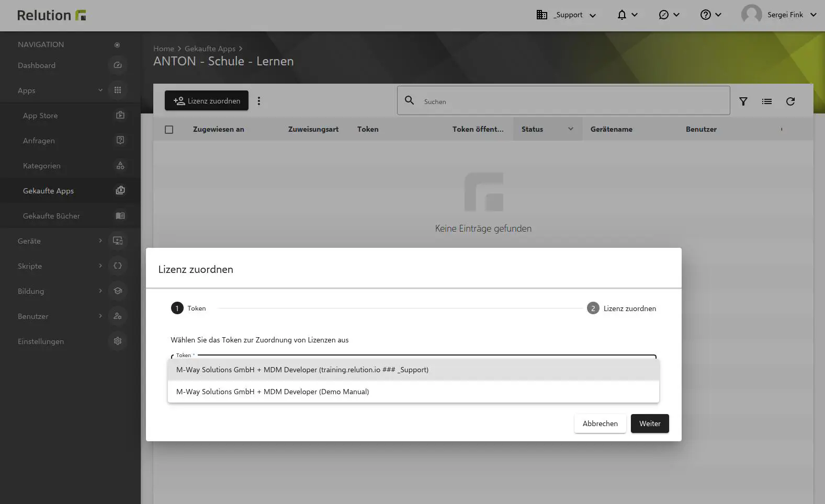The width and height of the screenshot is (825, 504).
Task: Click the Einstellungen gear icon
Action: pos(118,341)
